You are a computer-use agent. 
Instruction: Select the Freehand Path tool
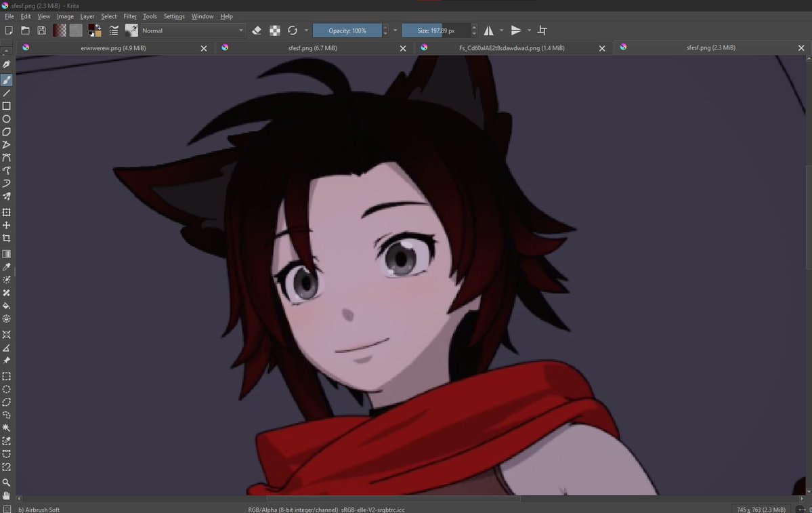tap(6, 171)
